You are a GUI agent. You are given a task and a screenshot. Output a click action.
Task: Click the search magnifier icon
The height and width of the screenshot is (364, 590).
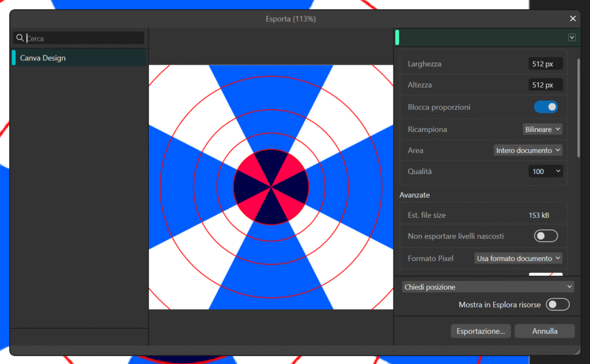pyautogui.click(x=20, y=38)
